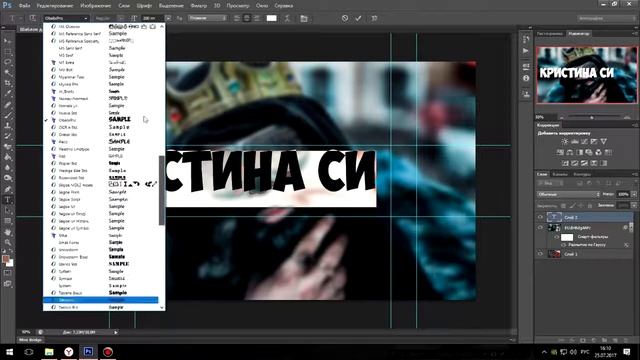Add a Levels adjustment layer

click(575, 142)
